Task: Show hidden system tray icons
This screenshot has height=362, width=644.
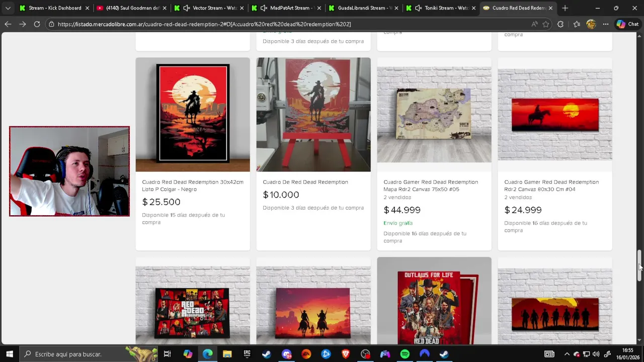Action: pos(567,354)
